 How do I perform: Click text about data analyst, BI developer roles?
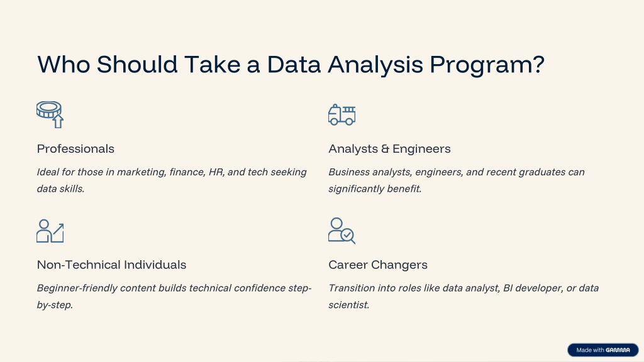(464, 297)
